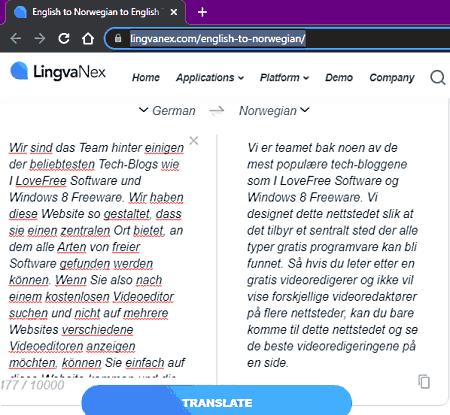Click the browser back arrow

coord(16,39)
